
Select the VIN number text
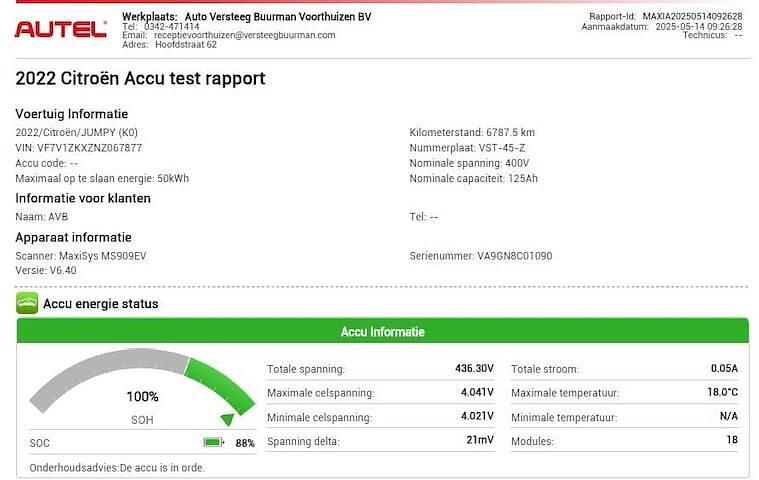coord(79,148)
